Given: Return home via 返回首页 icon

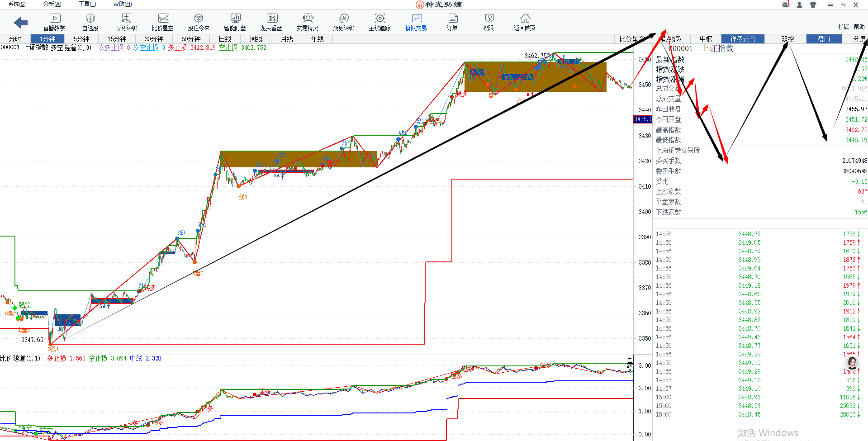Looking at the screenshot, I should (x=525, y=22).
